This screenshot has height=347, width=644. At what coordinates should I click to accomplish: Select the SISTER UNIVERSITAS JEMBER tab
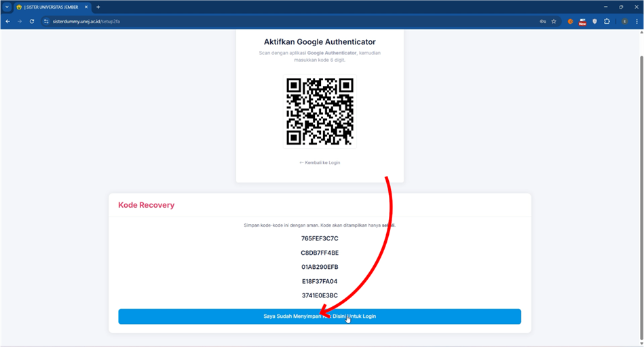click(x=51, y=7)
